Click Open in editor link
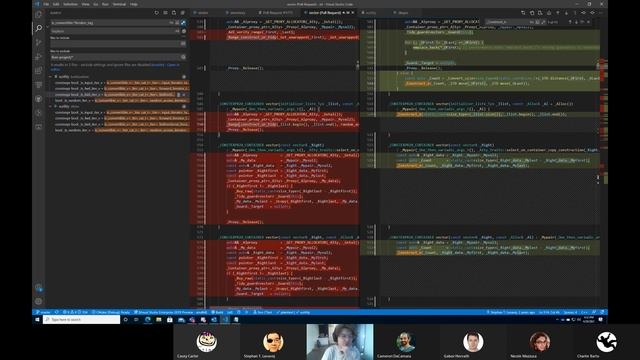Image resolution: width=640 pixels, height=360 pixels. (173, 65)
